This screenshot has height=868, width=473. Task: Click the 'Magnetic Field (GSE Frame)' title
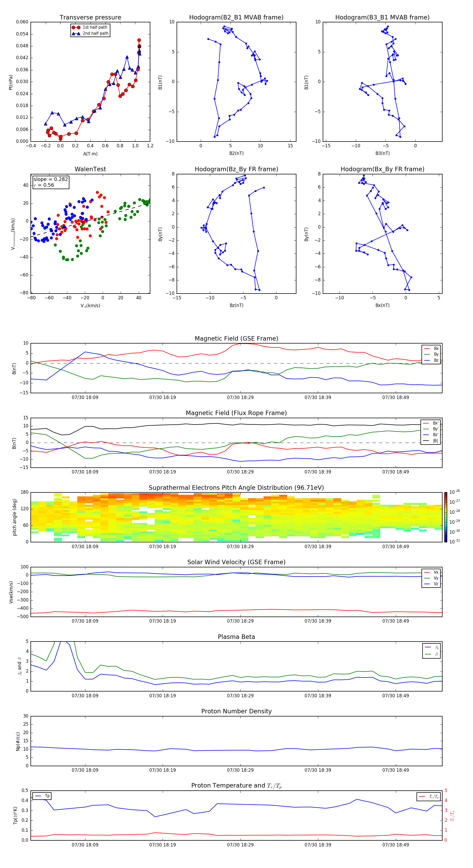pos(236,339)
